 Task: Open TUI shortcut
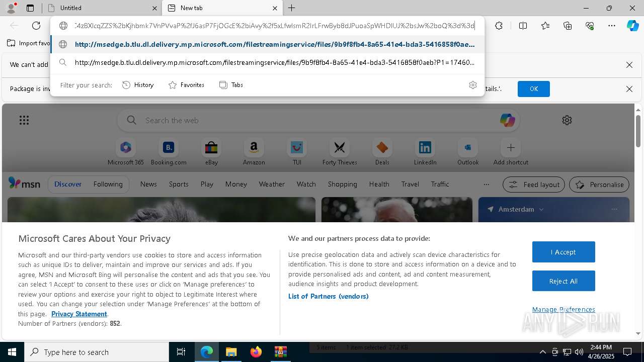(297, 152)
